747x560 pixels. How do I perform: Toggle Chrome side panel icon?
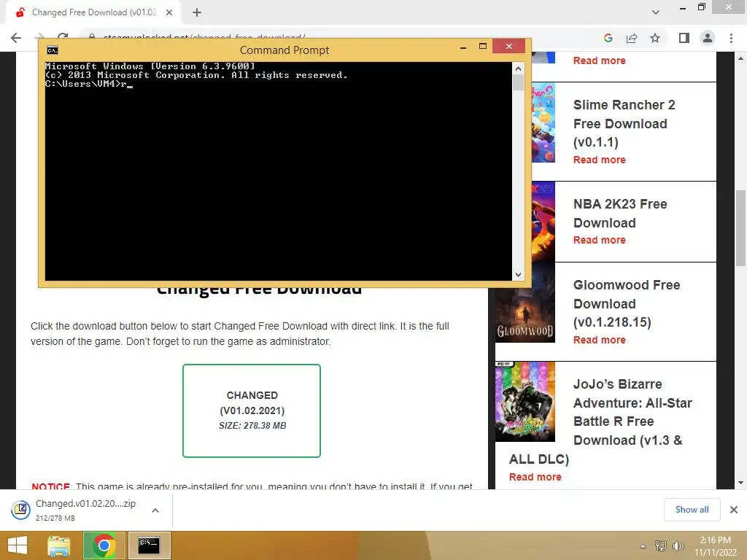click(684, 38)
